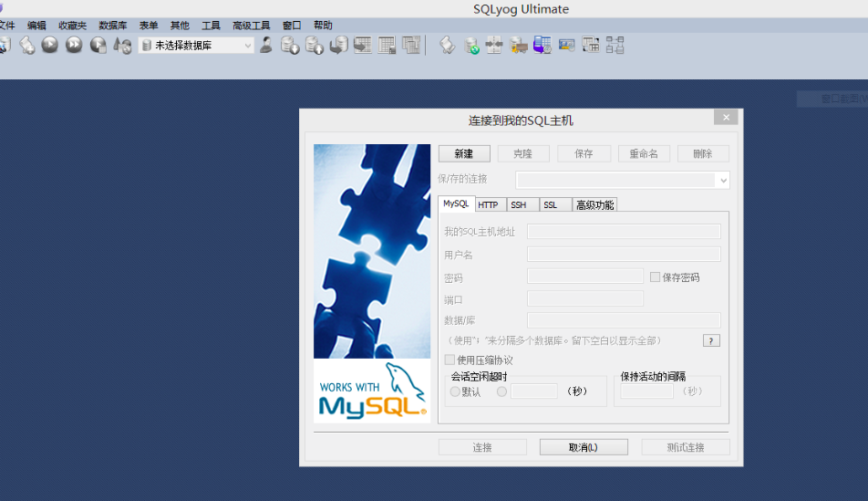Click the table grid with small box icon
Viewport: 868px width, 501px height.
click(x=387, y=45)
